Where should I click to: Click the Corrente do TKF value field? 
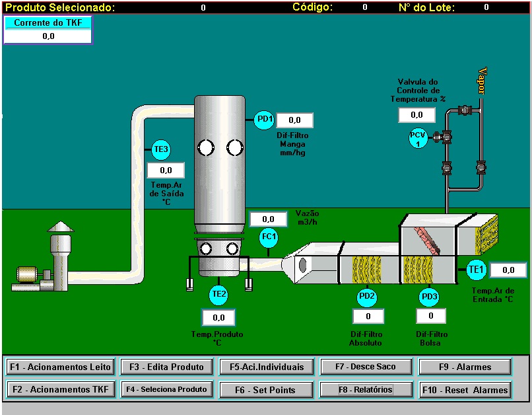pos(48,36)
